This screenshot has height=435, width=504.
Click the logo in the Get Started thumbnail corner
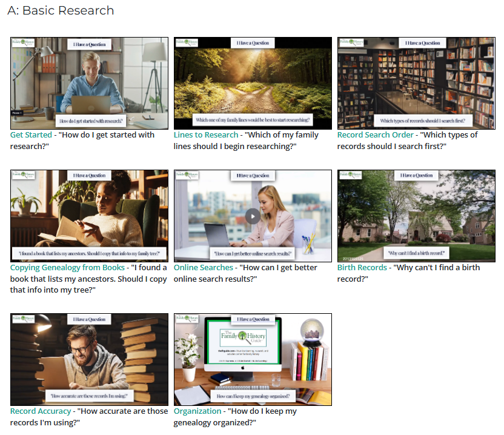point(22,44)
